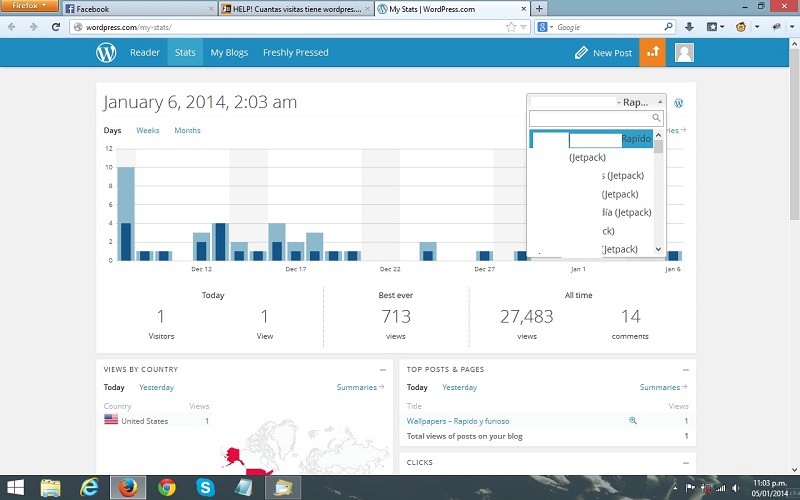800x500 pixels.
Task: Launch Internet Explorer from taskbar
Action: tap(89, 488)
